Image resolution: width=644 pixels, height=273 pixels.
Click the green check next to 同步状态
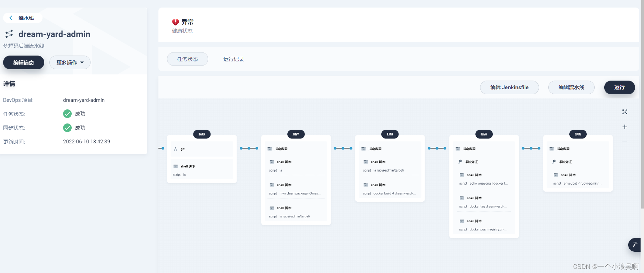click(68, 128)
